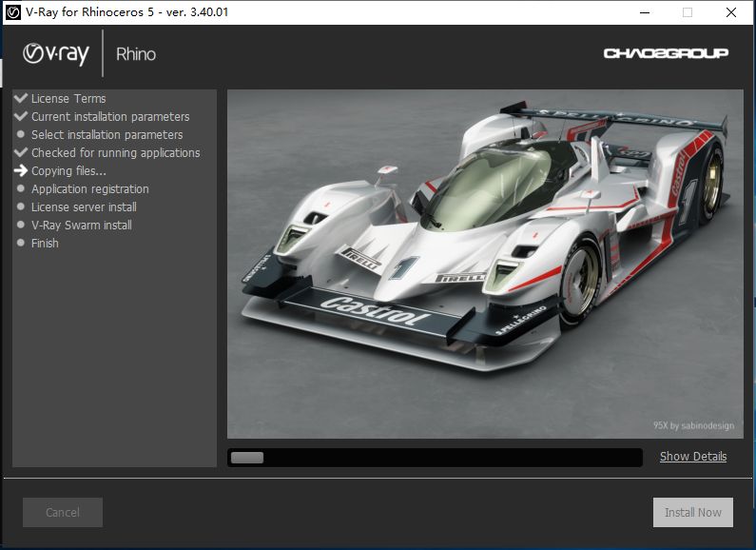Viewport: 756px width, 550px height.
Task: Click bullet beside V-Ray Swarm install
Action: (x=20, y=225)
